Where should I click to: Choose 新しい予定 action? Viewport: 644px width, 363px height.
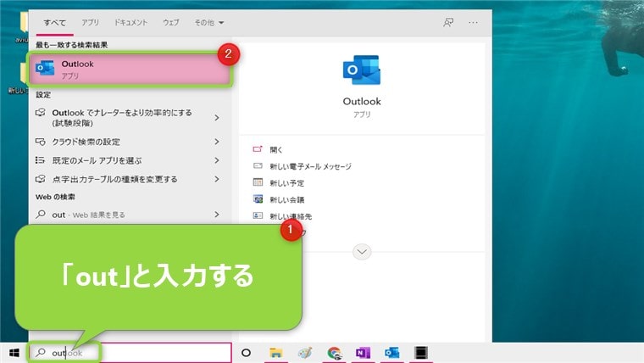tap(286, 183)
